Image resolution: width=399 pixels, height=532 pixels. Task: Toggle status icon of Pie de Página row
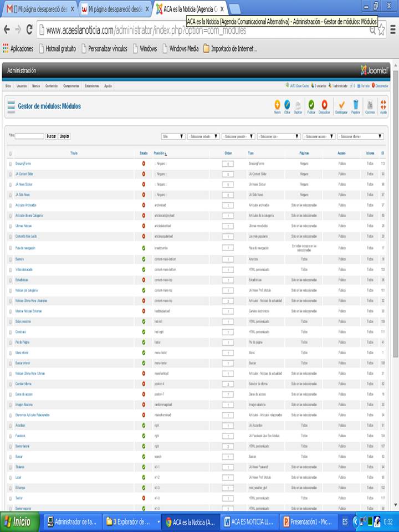coord(144,342)
